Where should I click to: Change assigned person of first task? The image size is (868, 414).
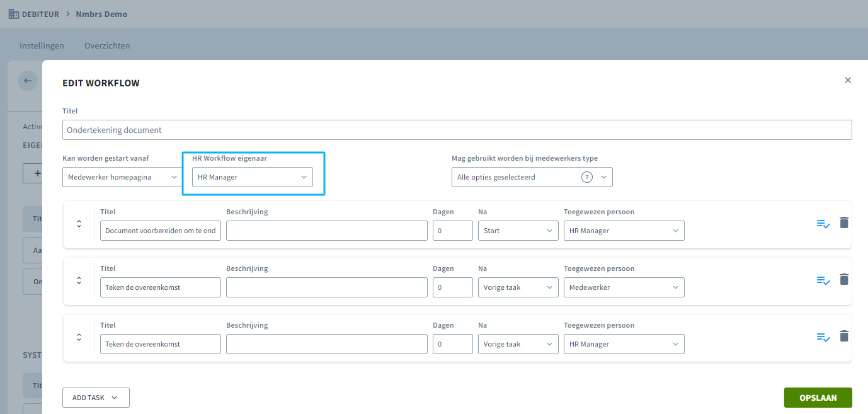click(x=624, y=231)
